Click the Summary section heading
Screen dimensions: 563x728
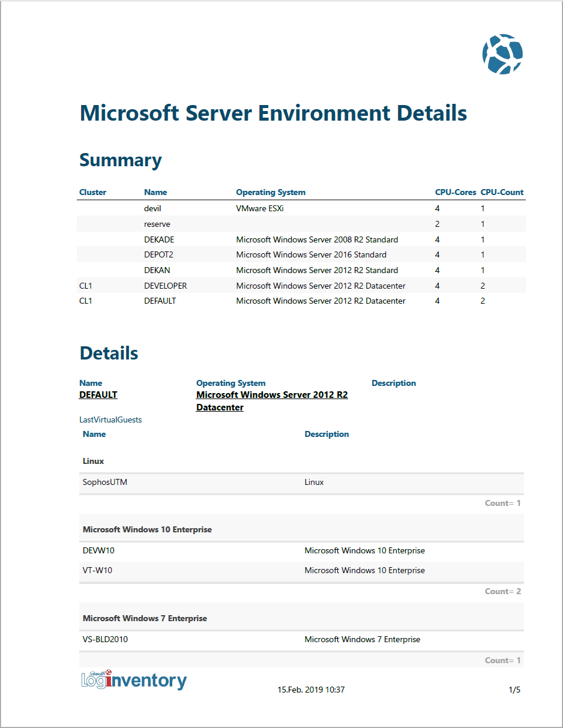point(121,160)
